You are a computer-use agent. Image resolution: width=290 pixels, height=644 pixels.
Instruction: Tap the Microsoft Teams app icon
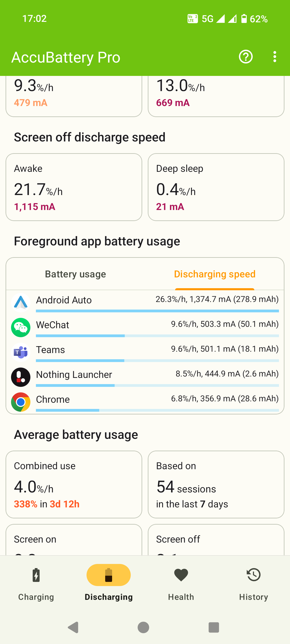click(20, 352)
